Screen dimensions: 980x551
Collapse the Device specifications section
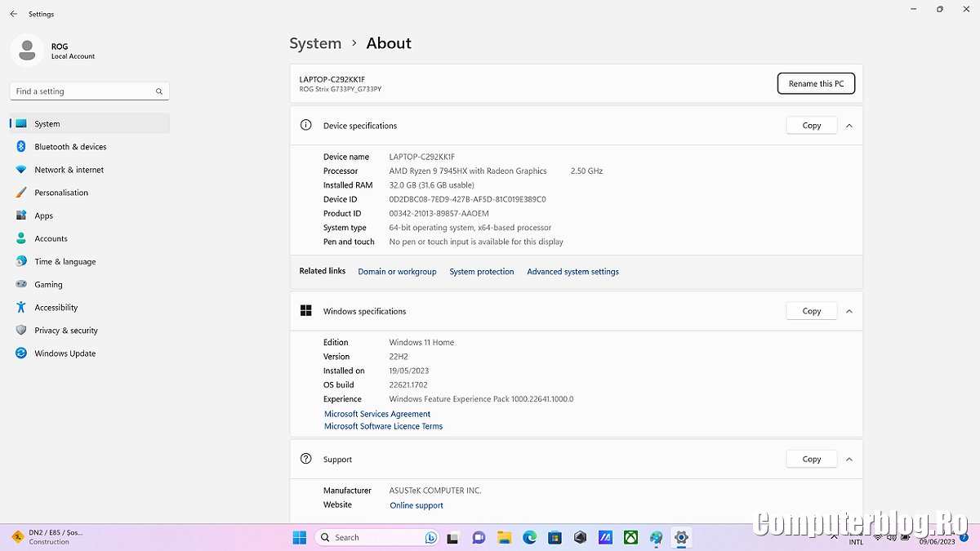point(849,126)
